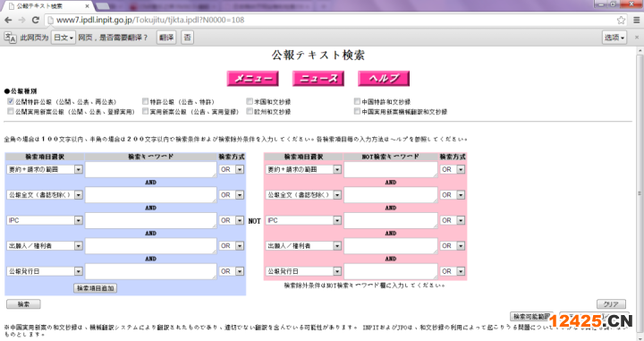Screen dimensions: 644x341
Task: Go back with the browser back arrow
Action: coord(8,20)
